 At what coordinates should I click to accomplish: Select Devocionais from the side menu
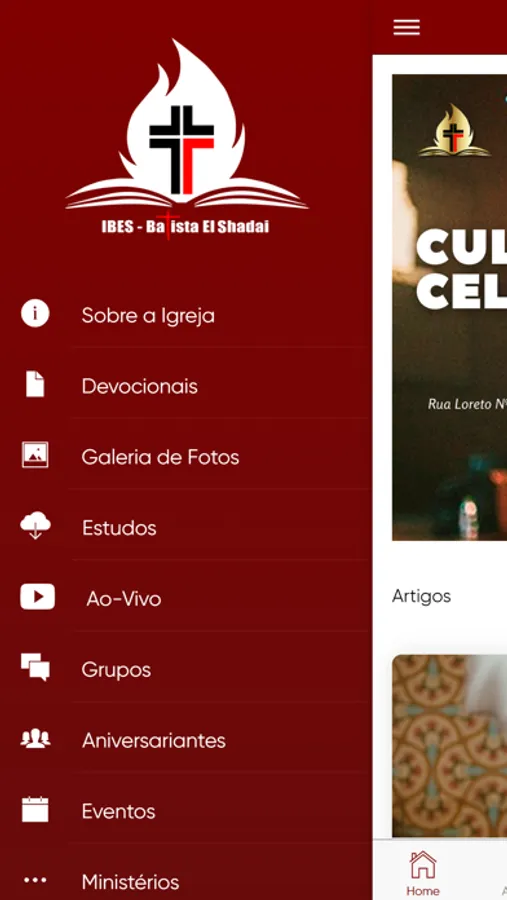point(185,386)
